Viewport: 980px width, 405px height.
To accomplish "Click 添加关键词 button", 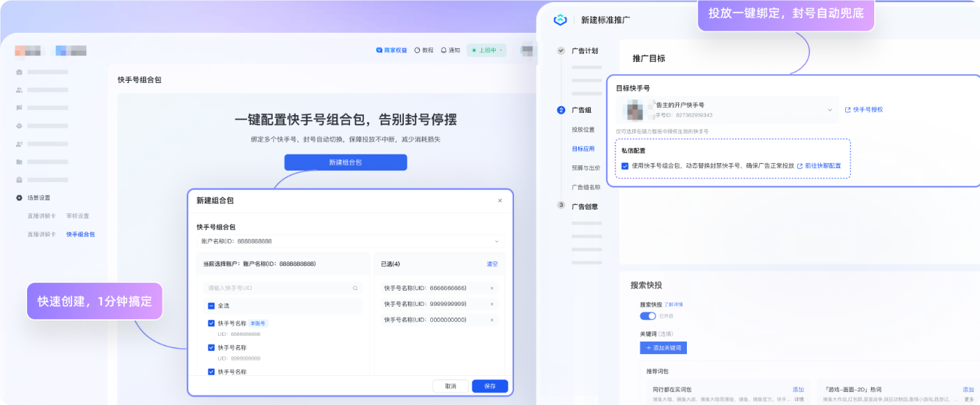I will (x=663, y=348).
